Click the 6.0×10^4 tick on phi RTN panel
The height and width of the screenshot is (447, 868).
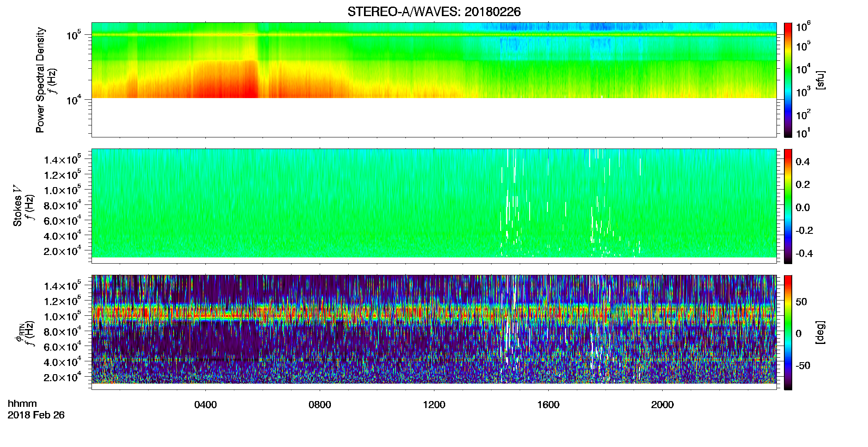pos(62,347)
